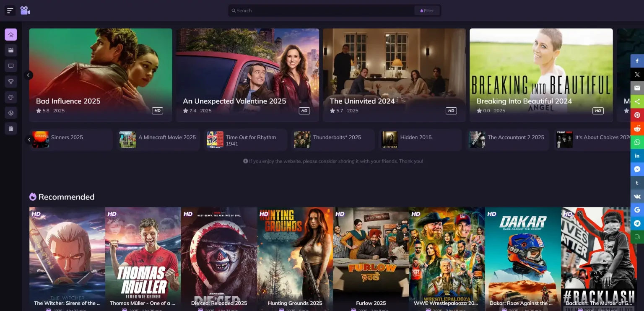Screen dimensions: 644x311
Task: Open Bad Influence 2025 featured card
Action: click(101, 75)
